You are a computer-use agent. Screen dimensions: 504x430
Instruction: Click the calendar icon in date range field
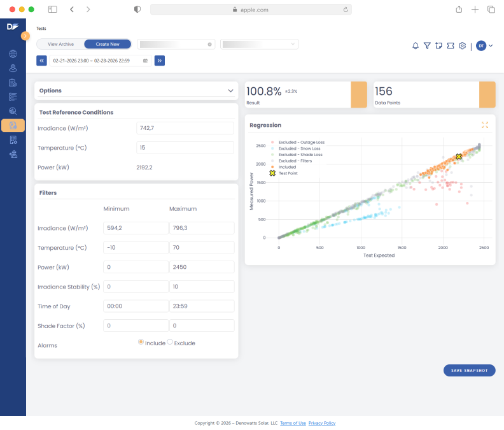click(145, 61)
